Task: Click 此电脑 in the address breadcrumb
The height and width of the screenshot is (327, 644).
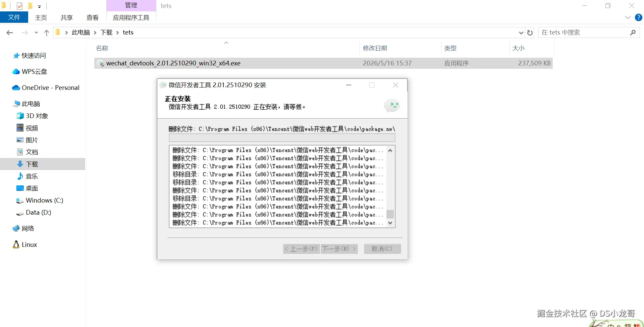Action: coord(81,33)
